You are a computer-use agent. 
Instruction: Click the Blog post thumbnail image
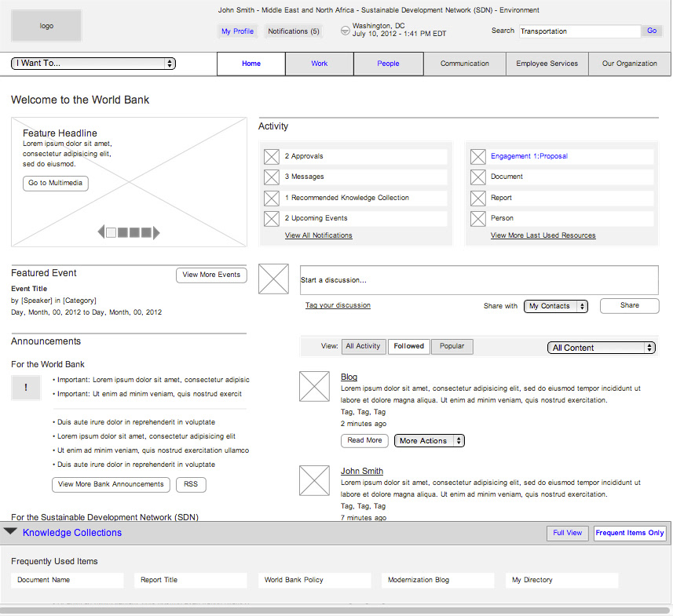[x=315, y=386]
